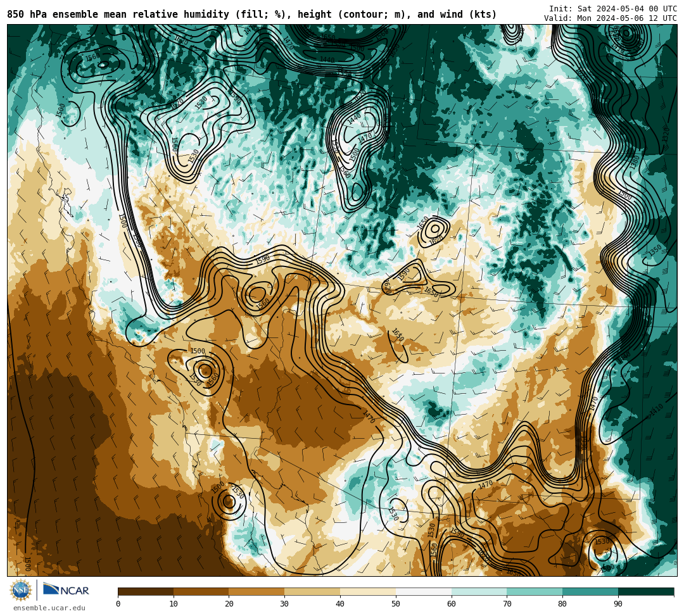Image resolution: width=684 pixels, height=616 pixels.
Task: Click the 90-100 darkest green colorbar segment
Action: click(x=646, y=591)
